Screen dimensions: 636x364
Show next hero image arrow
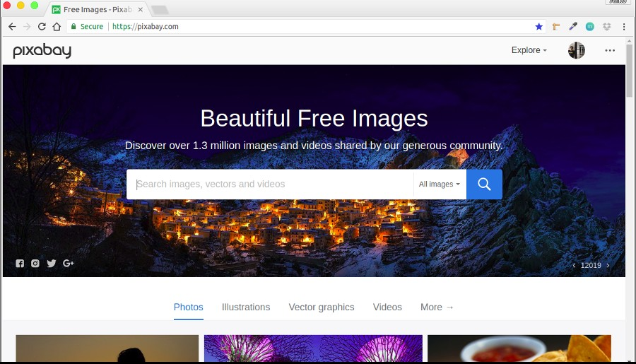pyautogui.click(x=608, y=265)
